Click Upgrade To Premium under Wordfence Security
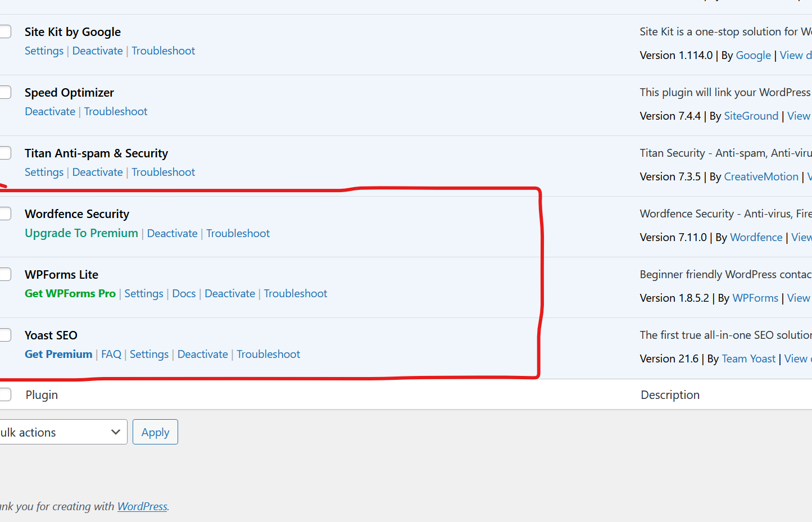 (81, 233)
